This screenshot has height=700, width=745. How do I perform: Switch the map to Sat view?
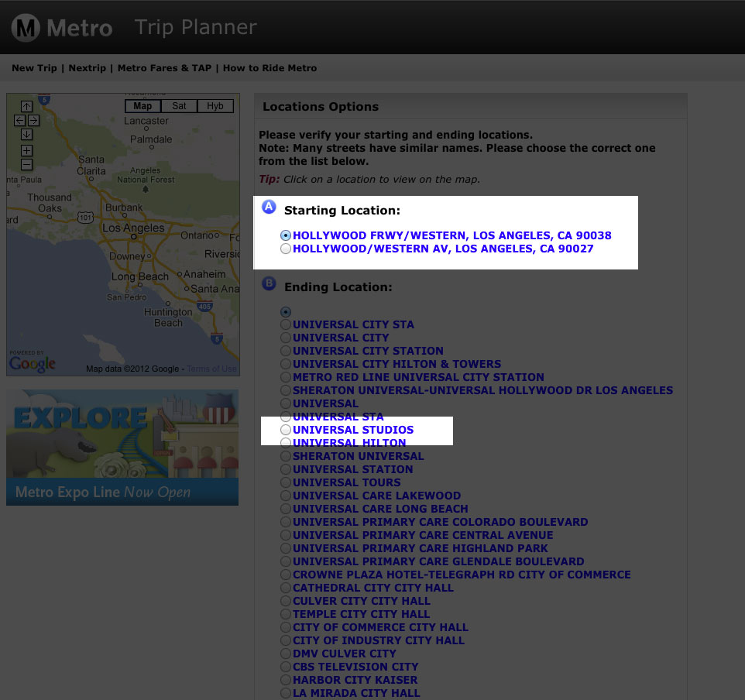click(179, 106)
